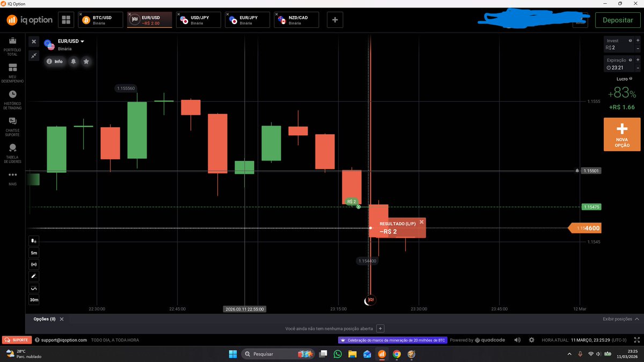
Task: Click the price alert bell icon
Action: pos(74,61)
